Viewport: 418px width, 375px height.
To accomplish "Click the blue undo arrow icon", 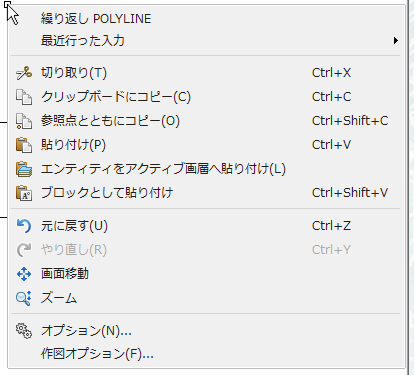I will click(24, 226).
